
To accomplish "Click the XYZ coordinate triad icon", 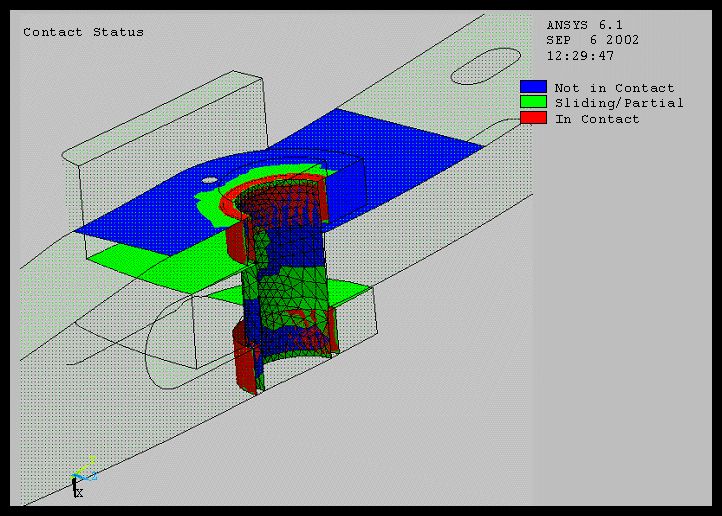I will pos(83,477).
